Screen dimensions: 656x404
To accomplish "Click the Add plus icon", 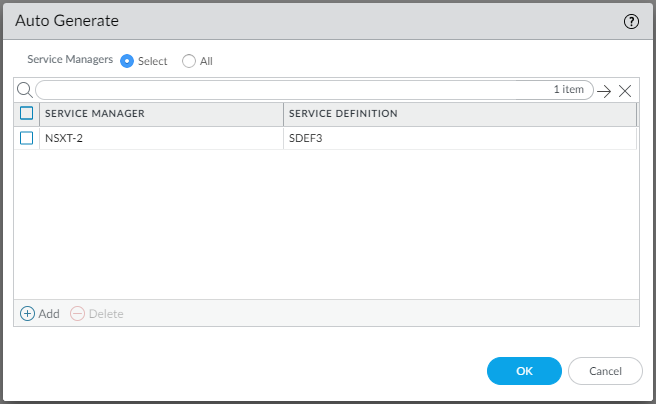I will coord(27,314).
